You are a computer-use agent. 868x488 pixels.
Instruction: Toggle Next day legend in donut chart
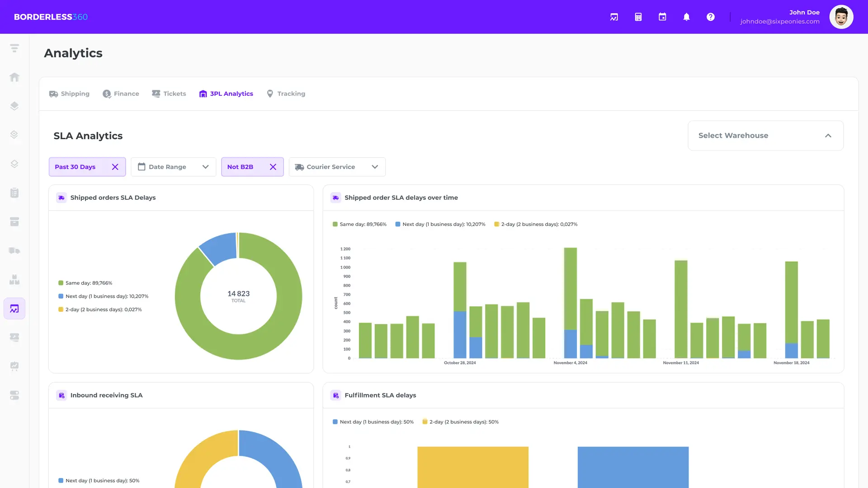click(x=103, y=296)
